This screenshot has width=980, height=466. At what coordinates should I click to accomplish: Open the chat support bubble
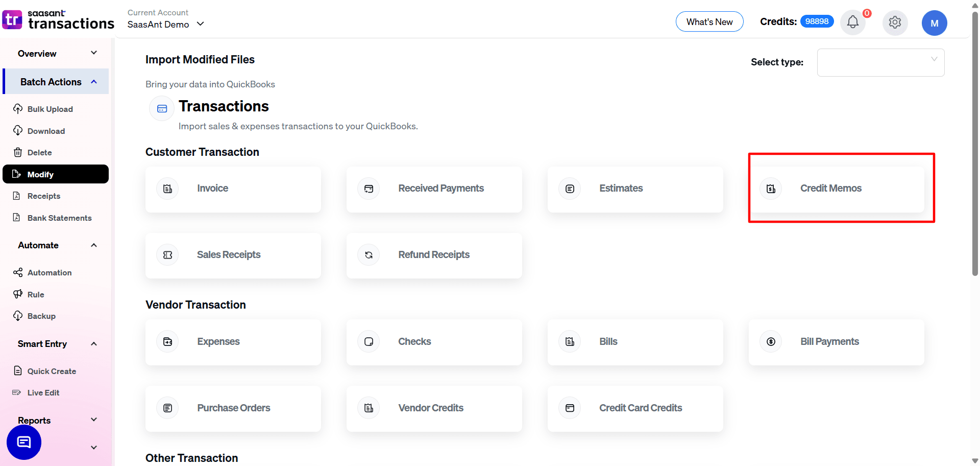pos(23,441)
